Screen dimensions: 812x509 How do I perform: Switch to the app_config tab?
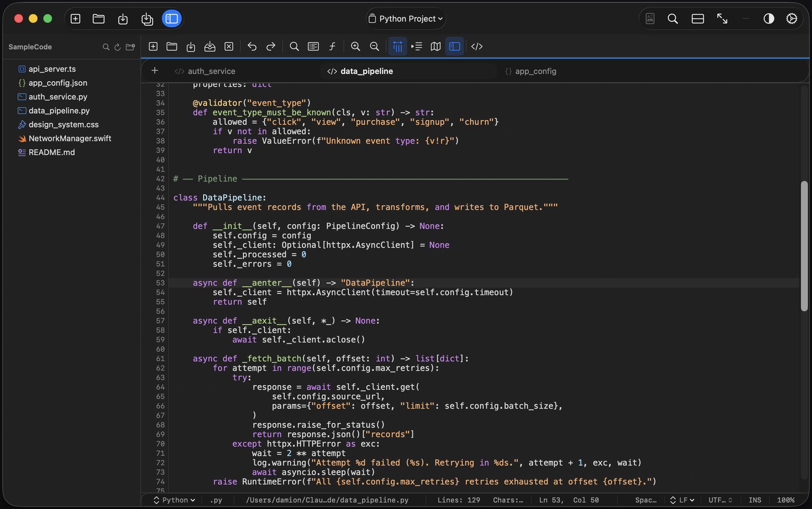(x=531, y=72)
